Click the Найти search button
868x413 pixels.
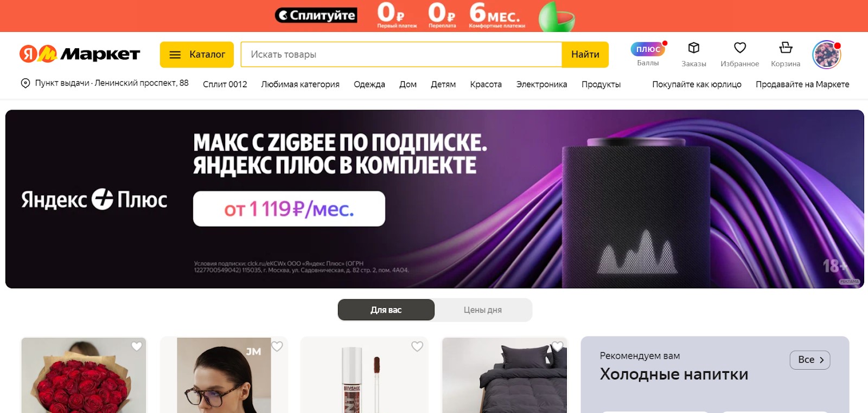coord(585,55)
